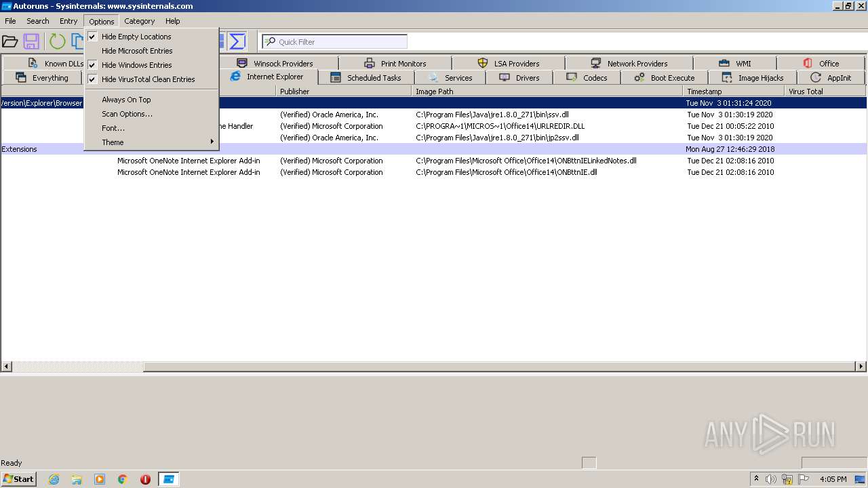868x488 pixels.
Task: Switch to the Print Monitors tab
Action: click(395, 63)
